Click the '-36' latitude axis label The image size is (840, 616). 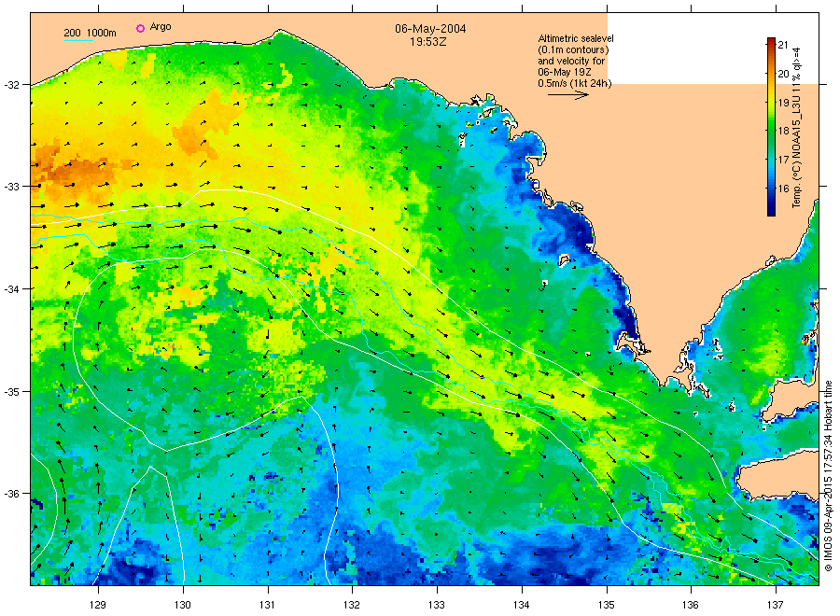click(11, 494)
